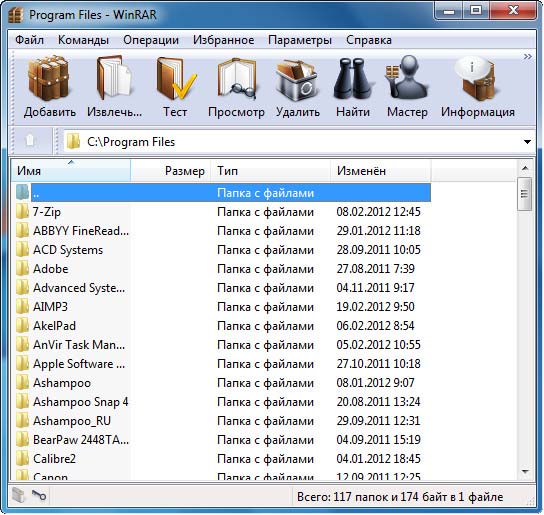This screenshot has height=515, width=544.
Task: Click folder icon in the address bar
Action: pyautogui.click(x=73, y=142)
